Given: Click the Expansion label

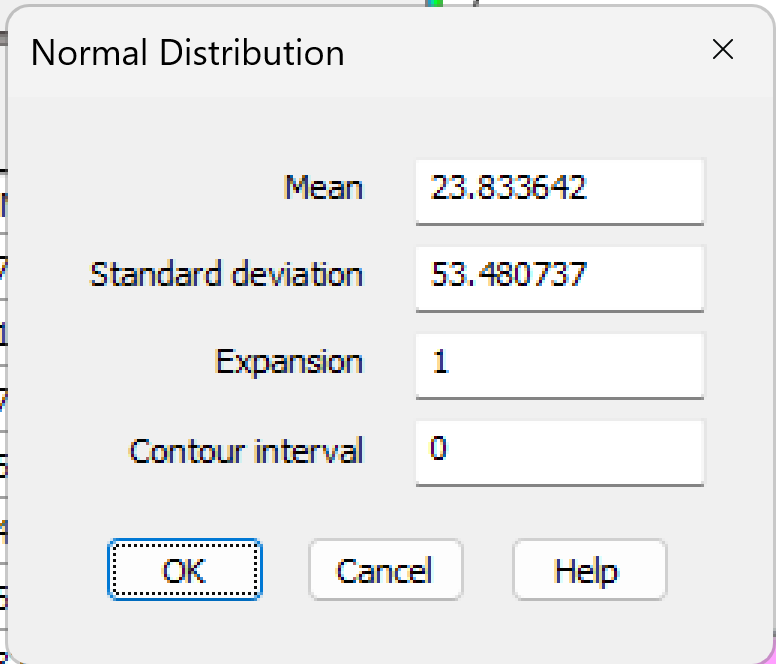Looking at the screenshot, I should tap(289, 363).
